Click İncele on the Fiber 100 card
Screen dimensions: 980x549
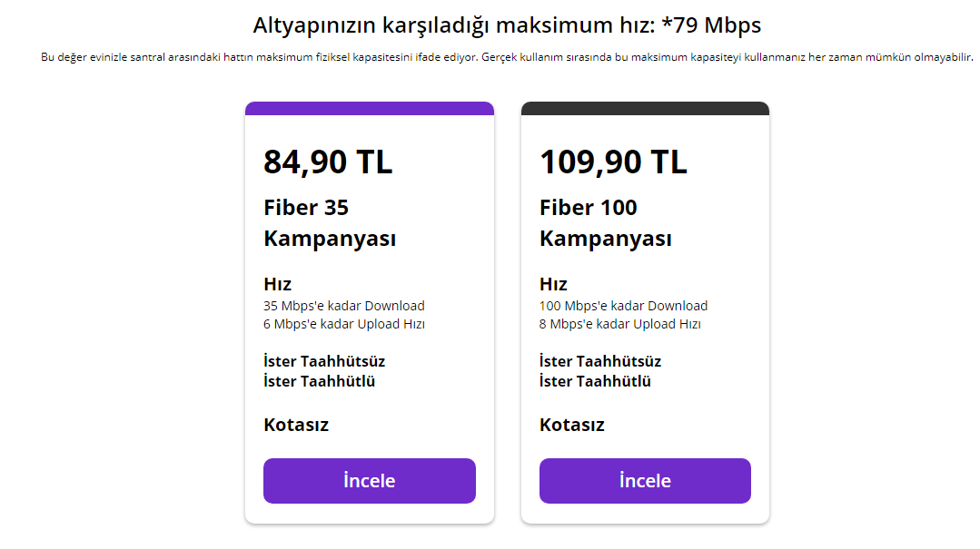pyautogui.click(x=645, y=481)
